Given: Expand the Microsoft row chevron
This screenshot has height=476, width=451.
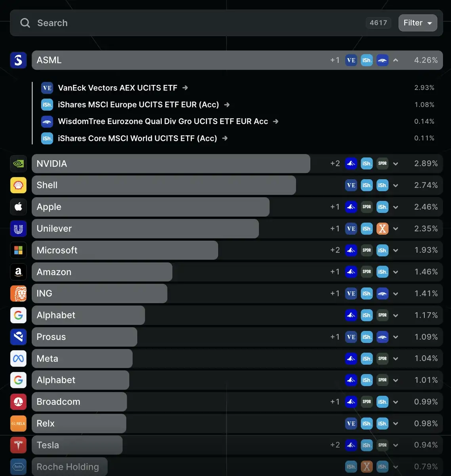Looking at the screenshot, I should pyautogui.click(x=396, y=250).
